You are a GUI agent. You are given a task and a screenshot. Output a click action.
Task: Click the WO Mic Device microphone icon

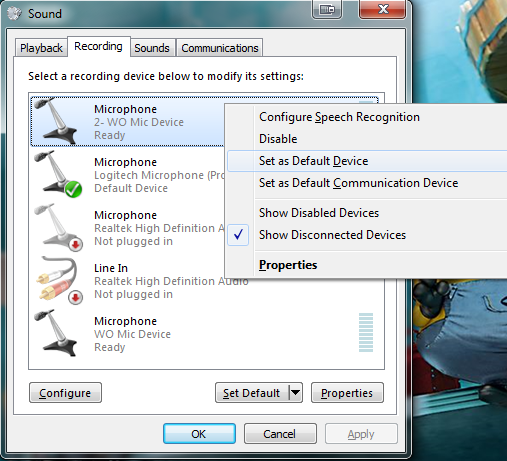[x=56, y=333]
